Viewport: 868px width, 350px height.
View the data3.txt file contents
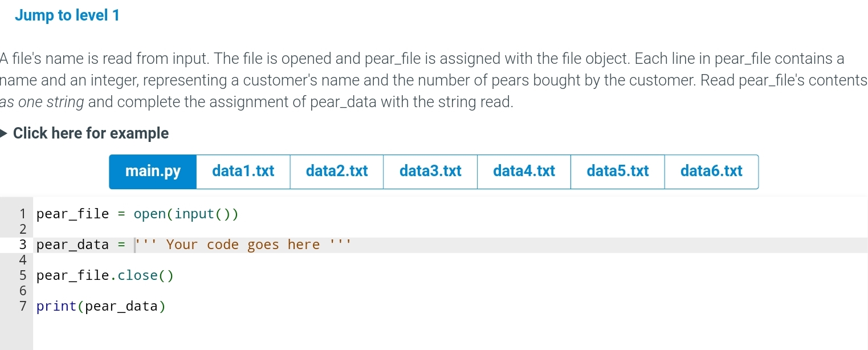(x=430, y=171)
